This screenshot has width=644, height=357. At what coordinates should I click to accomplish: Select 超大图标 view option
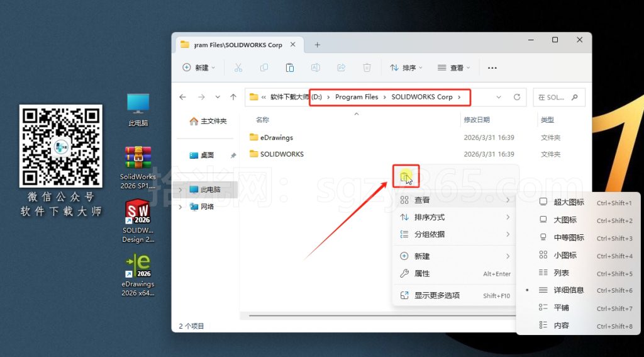click(x=579, y=202)
